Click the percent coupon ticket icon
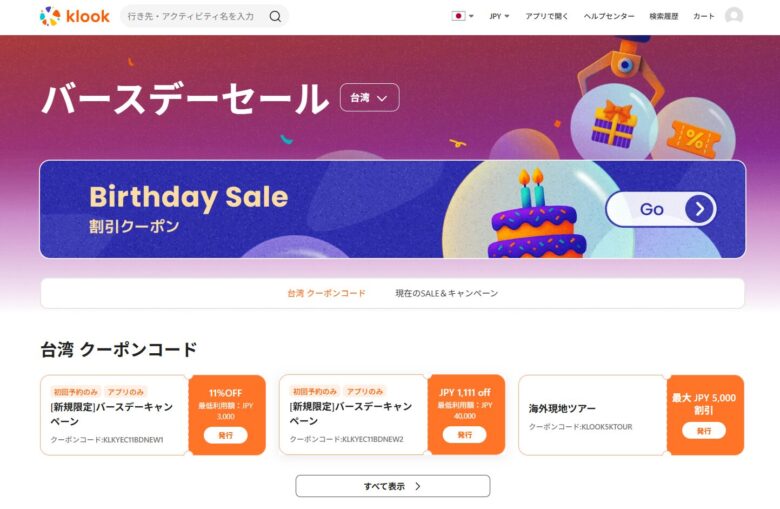The height and width of the screenshot is (509, 780). pyautogui.click(x=690, y=138)
